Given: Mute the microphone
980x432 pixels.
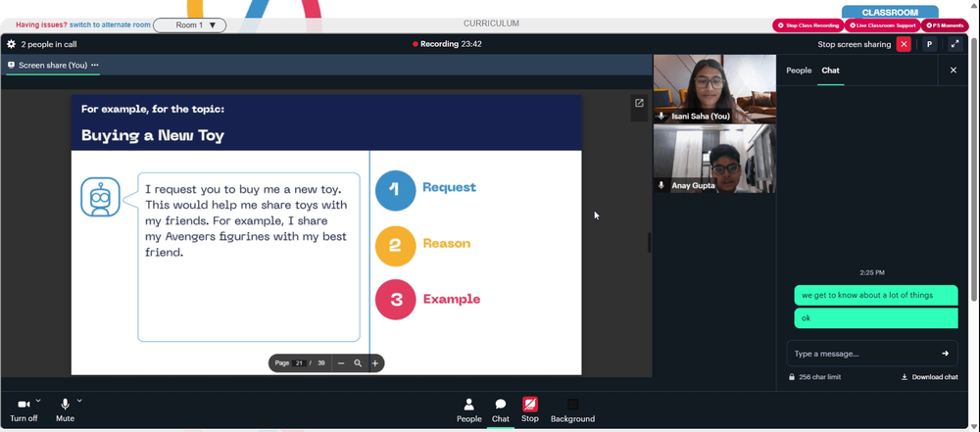Looking at the screenshot, I should (x=65, y=410).
